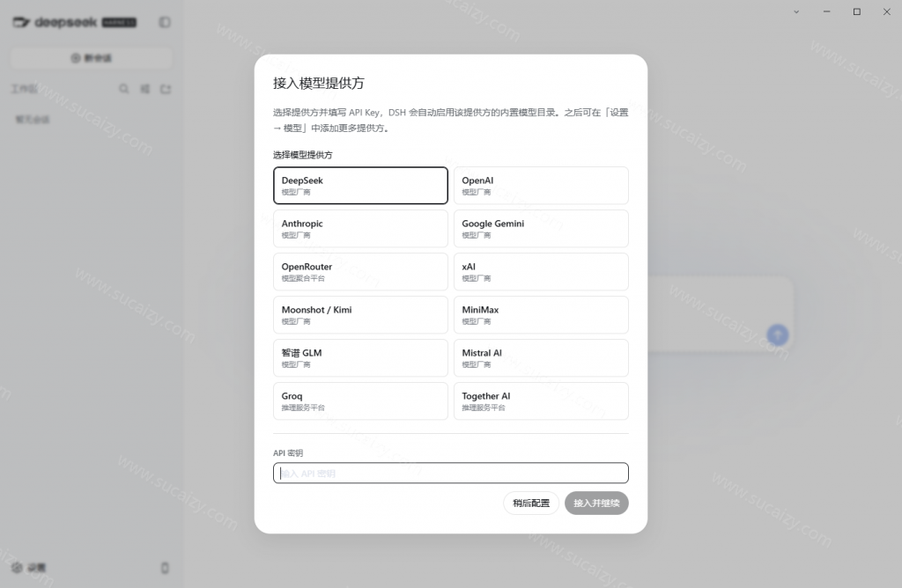
Task: Select Moonshot / Kimi provider
Action: point(360,314)
